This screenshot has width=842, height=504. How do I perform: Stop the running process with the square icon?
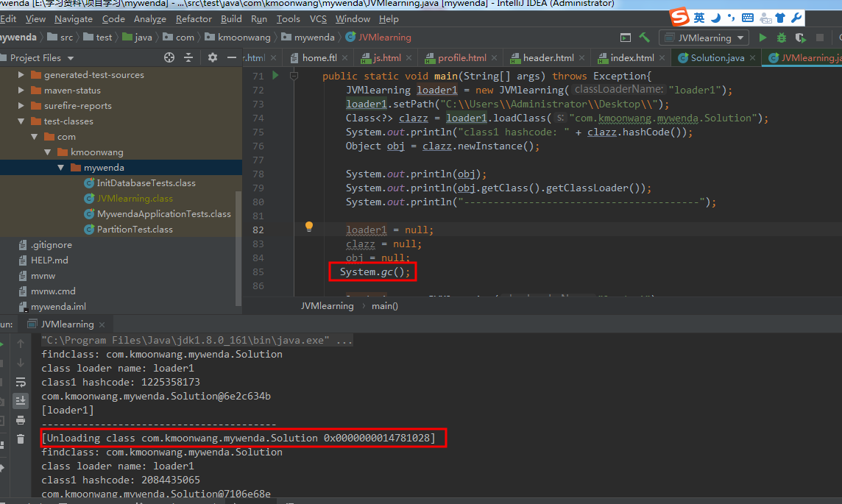[x=819, y=38]
